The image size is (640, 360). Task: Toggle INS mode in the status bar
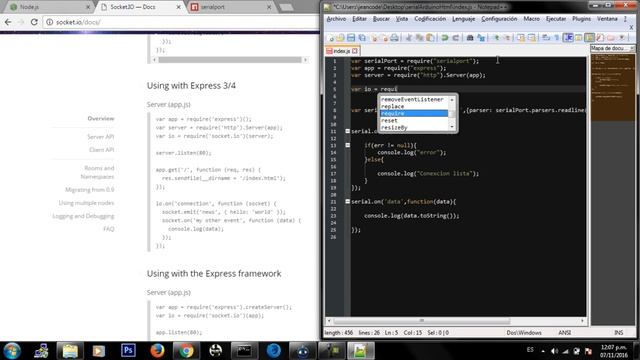click(619, 333)
